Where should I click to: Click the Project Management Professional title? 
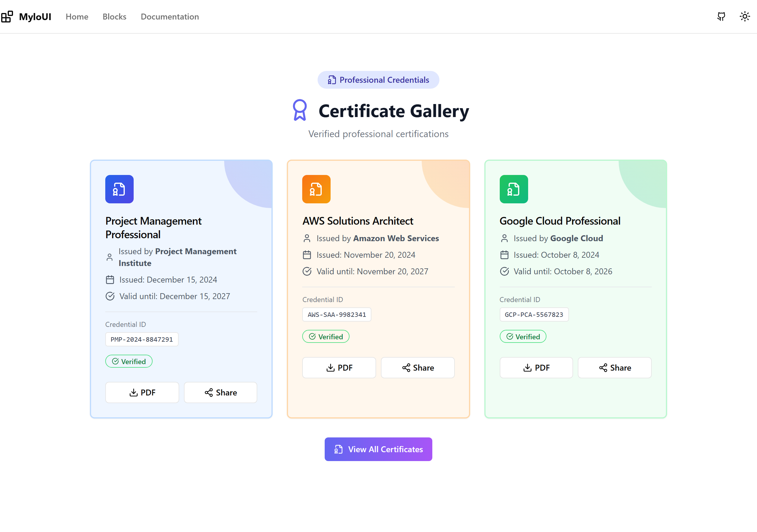(153, 228)
